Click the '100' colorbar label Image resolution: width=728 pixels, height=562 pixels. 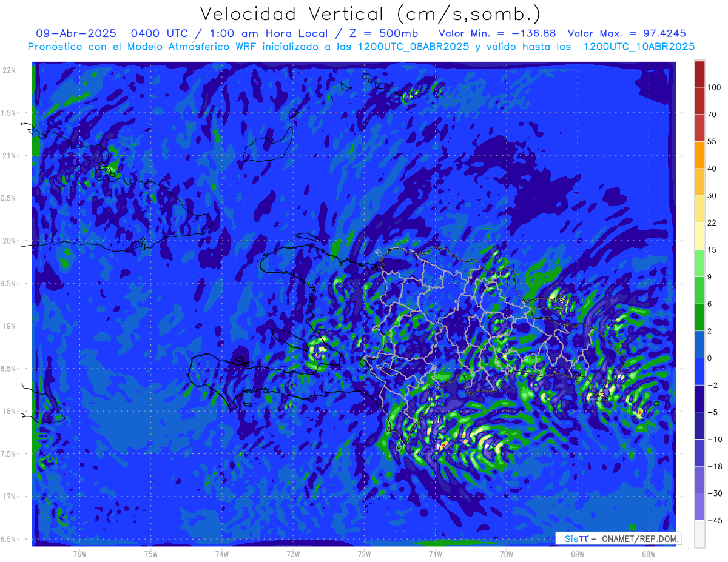(714, 88)
